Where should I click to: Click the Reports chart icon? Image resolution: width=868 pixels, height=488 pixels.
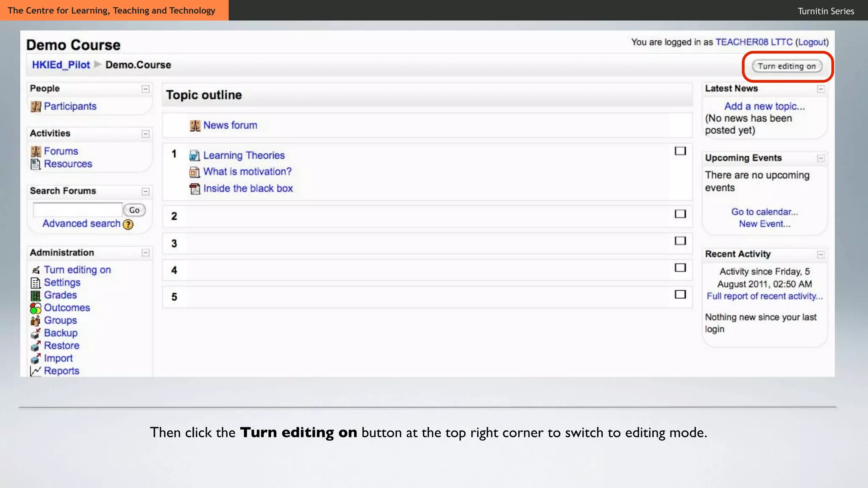click(x=36, y=371)
